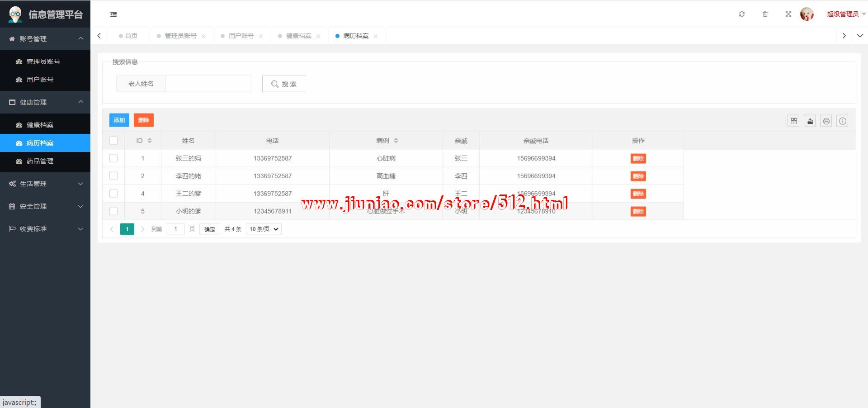Viewport: 868px width, 408px height.
Task: Click the 高血糖 cell
Action: click(386, 176)
